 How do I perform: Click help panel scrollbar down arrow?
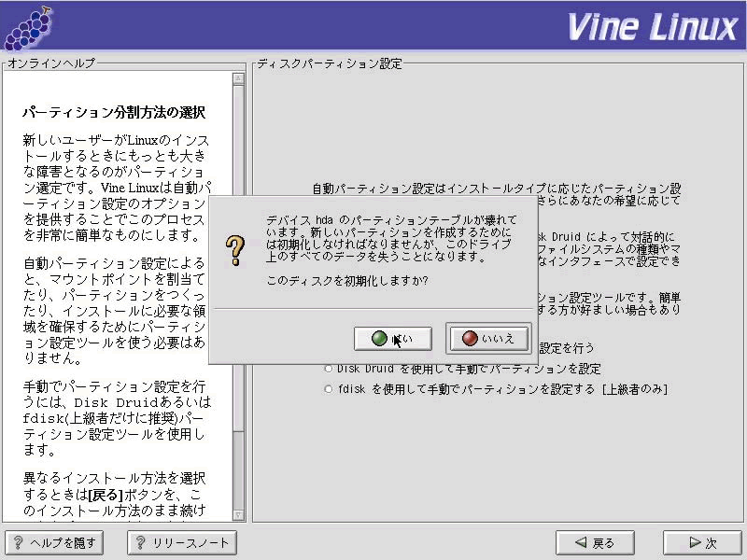[239, 515]
